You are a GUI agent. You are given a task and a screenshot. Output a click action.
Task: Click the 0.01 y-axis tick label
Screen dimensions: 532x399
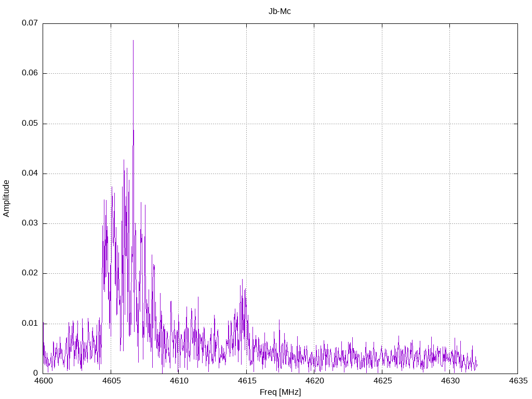[30, 323]
